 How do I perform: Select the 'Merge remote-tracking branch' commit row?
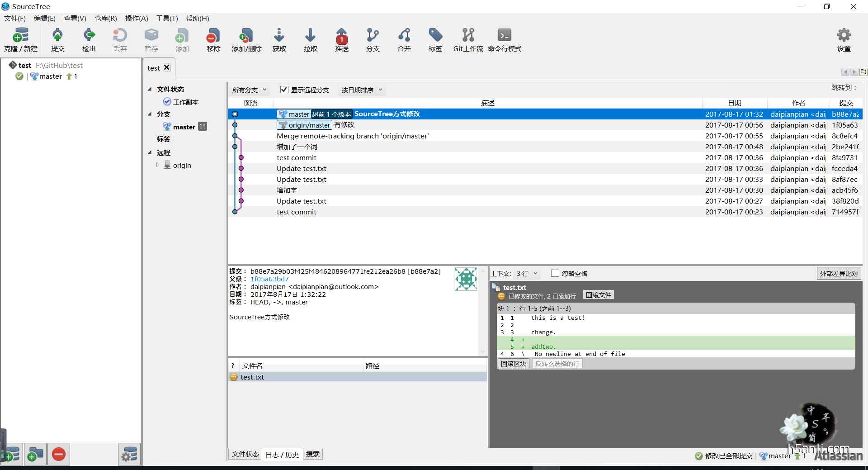click(545, 136)
